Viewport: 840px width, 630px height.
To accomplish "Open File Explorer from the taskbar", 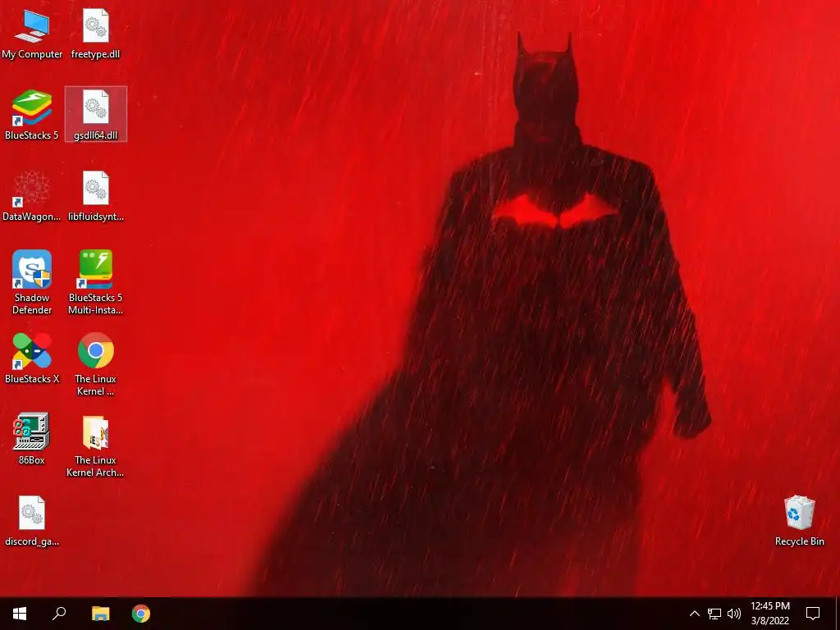I will point(100,614).
